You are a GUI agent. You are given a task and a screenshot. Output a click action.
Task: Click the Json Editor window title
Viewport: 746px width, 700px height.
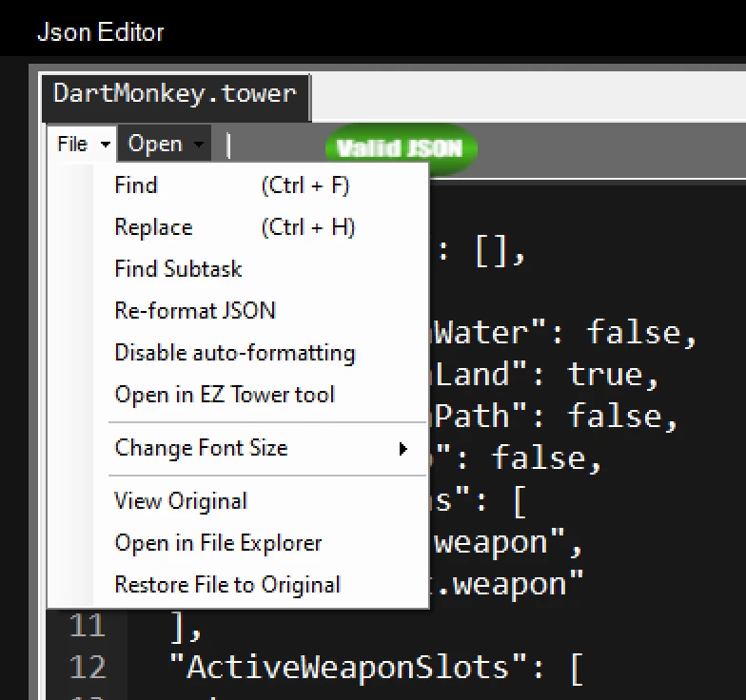coord(101,32)
